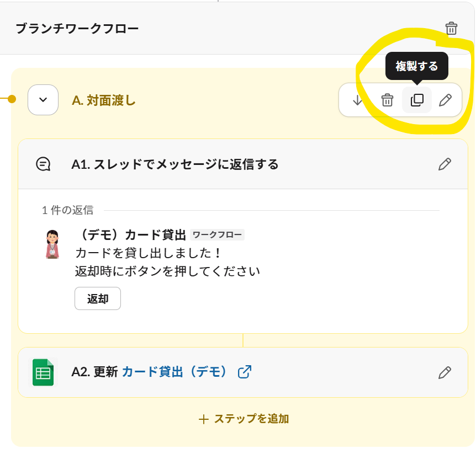476x454 pixels.
Task: Move branch A. 対面渡し down with the arrow
Action: click(x=358, y=100)
